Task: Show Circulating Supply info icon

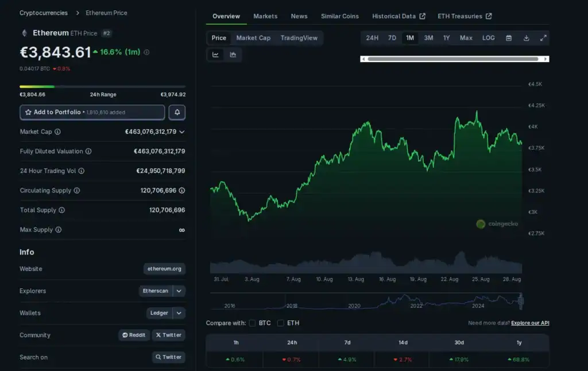Action: pyautogui.click(x=77, y=190)
